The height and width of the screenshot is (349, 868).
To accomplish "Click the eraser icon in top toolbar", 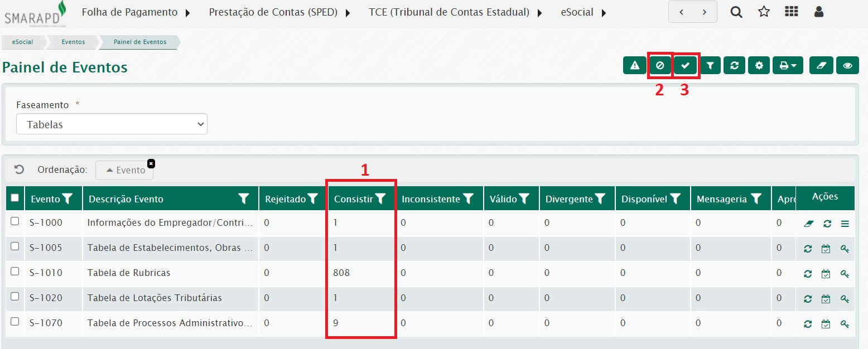I will [x=821, y=66].
